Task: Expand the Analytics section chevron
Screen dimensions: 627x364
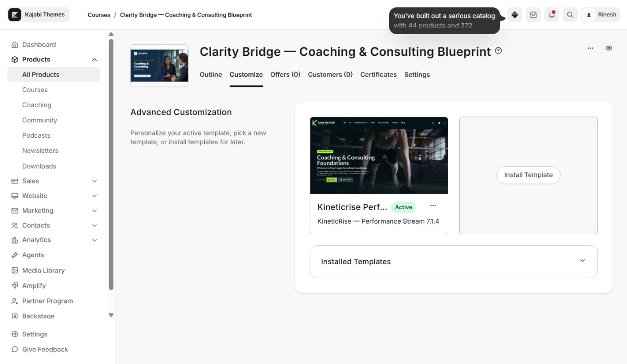Action: [94, 240]
